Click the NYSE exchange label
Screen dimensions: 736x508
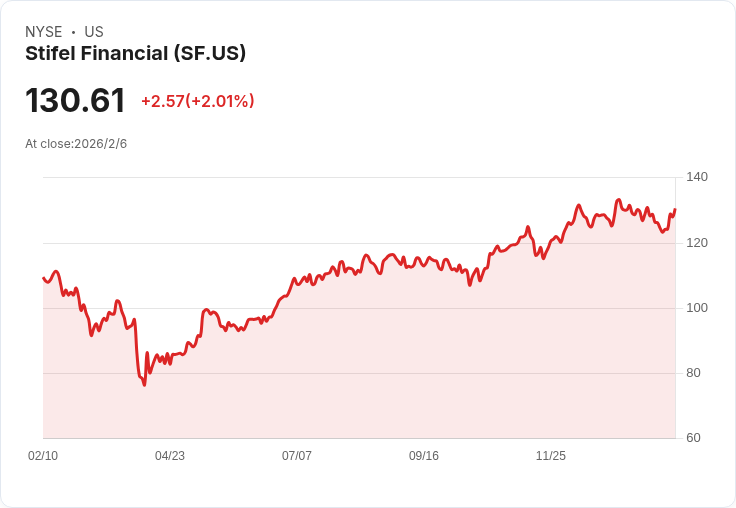44,32
